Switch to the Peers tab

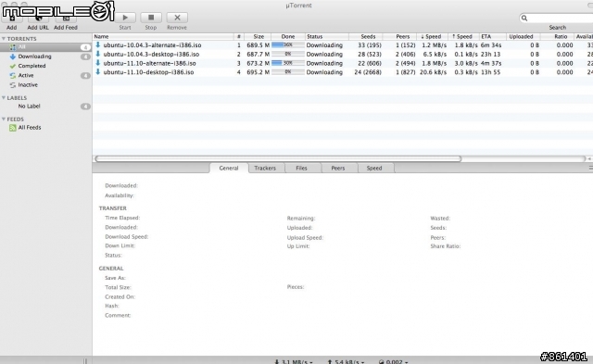(x=337, y=169)
